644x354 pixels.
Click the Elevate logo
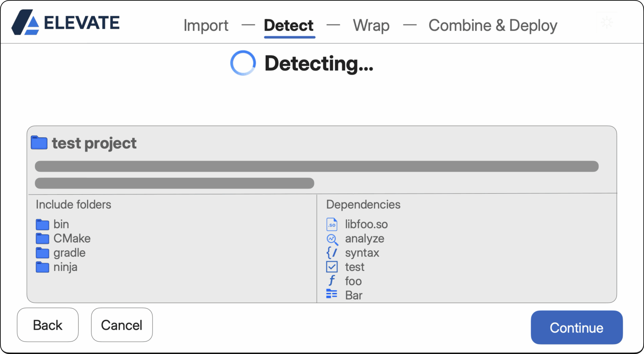point(65,23)
